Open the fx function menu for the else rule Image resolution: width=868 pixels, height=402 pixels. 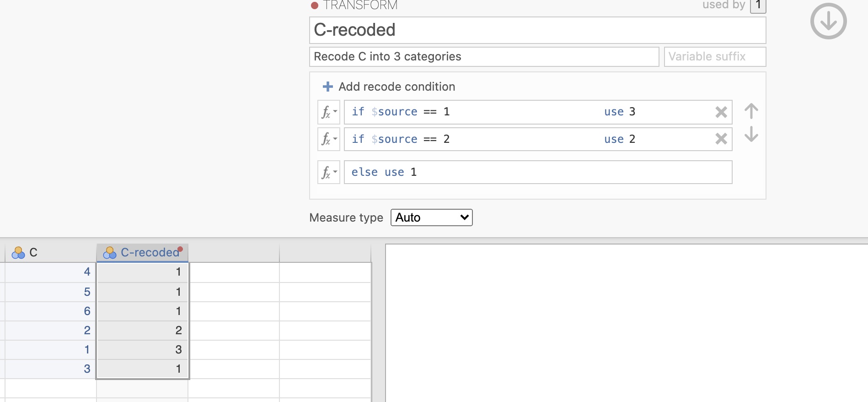point(328,172)
